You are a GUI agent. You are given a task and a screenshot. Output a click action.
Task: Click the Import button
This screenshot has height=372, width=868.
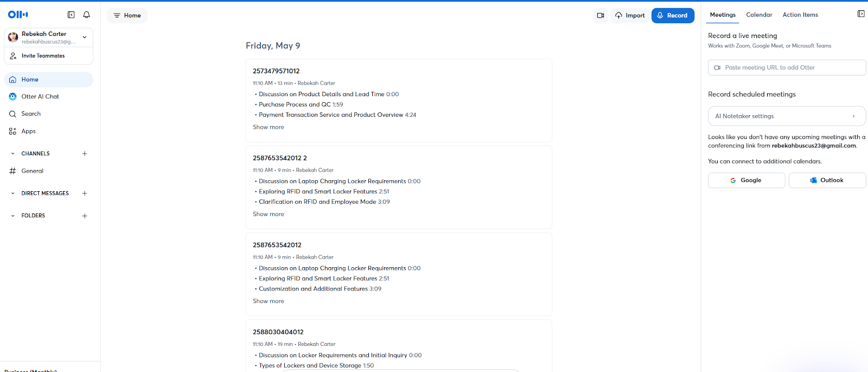coord(630,15)
